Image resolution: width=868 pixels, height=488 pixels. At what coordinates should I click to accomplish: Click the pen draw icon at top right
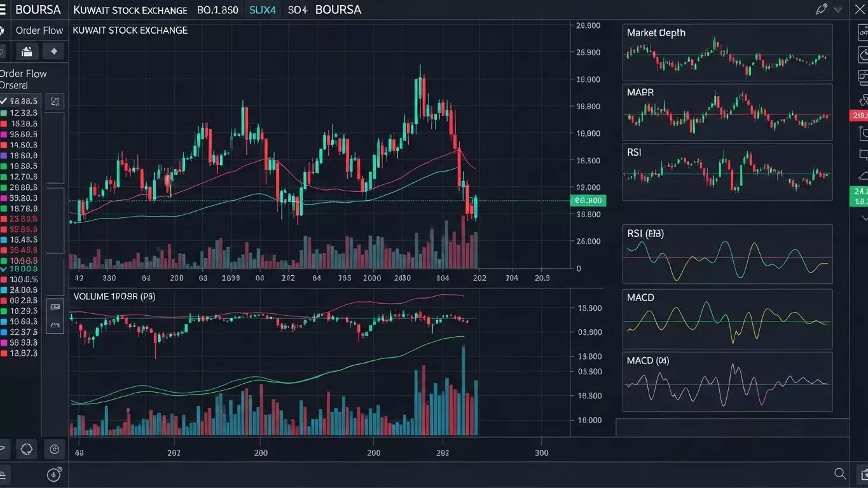coord(821,10)
